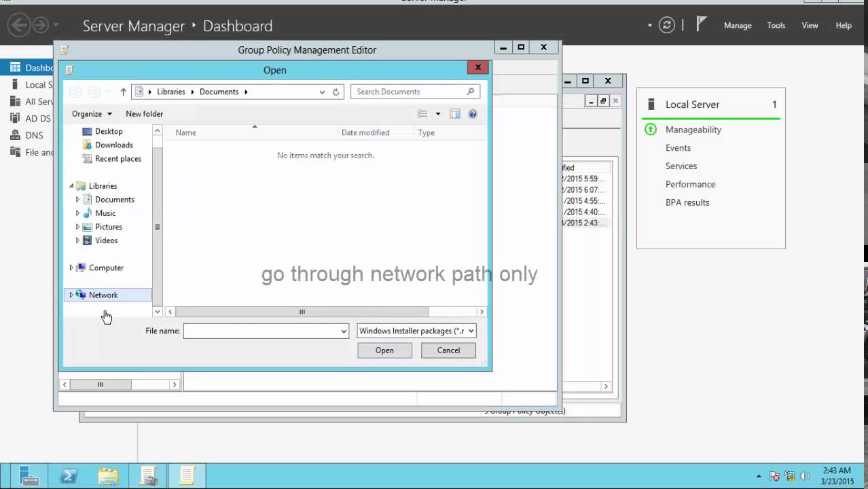Open File Explorer from the taskbar
The image size is (868, 489).
(x=108, y=476)
